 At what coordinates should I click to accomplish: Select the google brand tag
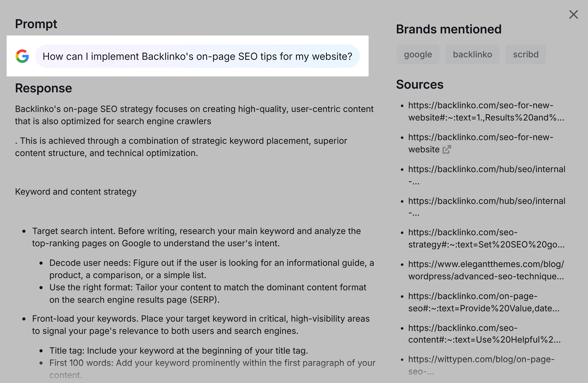[x=418, y=54]
